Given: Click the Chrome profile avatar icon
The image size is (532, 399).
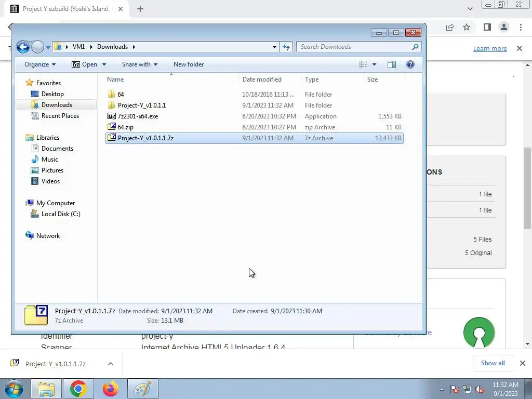Looking at the screenshot, I should [504, 27].
